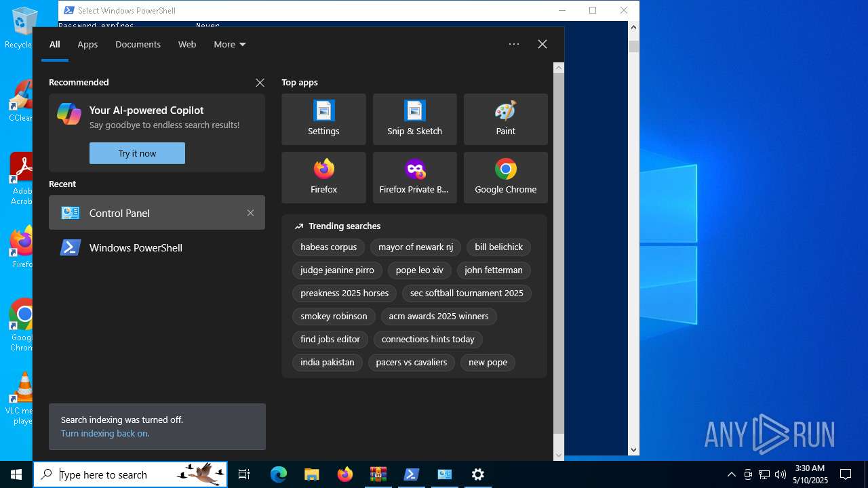This screenshot has height=488, width=868.
Task: Search trending connections hints today
Action: point(428,340)
